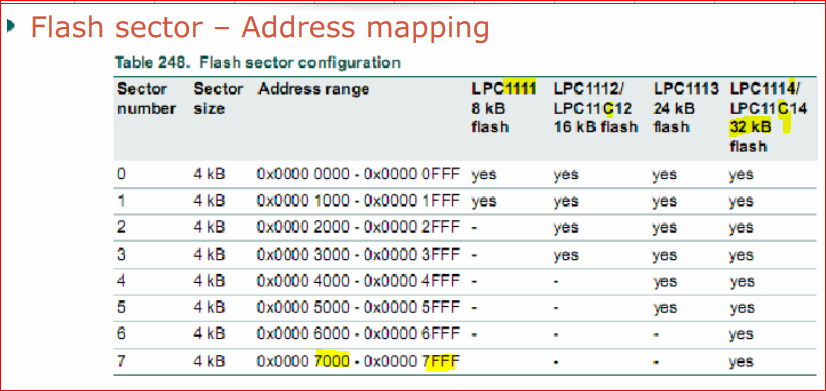Click 'yes' for LPC1114 in sector 1 row
This screenshot has height=391, width=826.
[x=742, y=202]
